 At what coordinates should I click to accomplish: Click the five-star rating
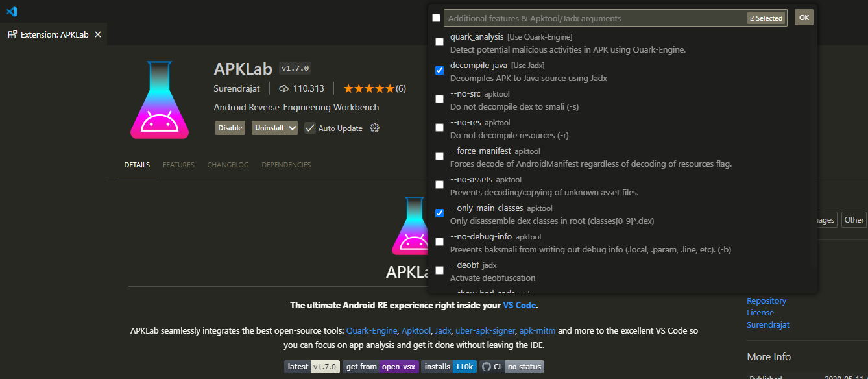coord(369,88)
